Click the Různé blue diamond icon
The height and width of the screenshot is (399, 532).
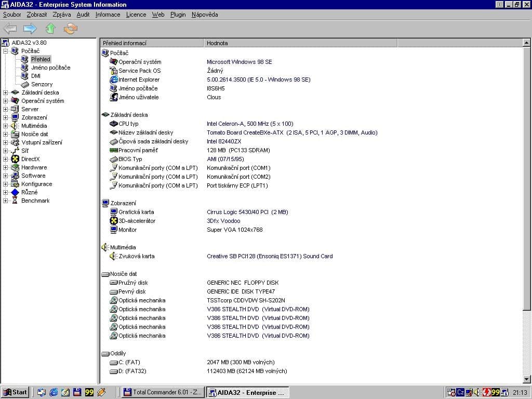click(x=15, y=192)
